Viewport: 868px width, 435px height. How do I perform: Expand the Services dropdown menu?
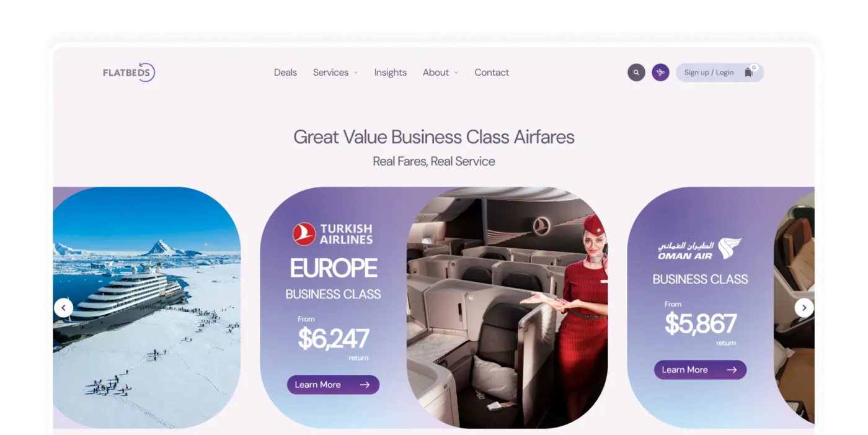(335, 73)
